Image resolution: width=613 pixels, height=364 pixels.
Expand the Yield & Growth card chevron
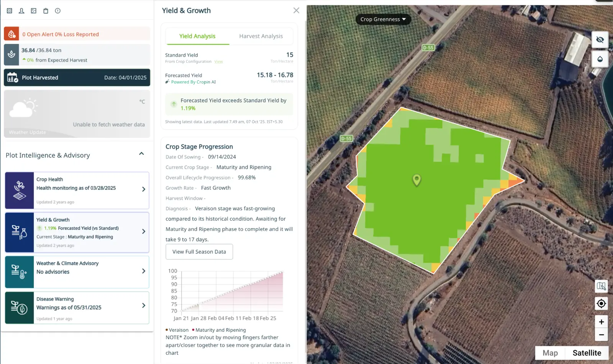coord(144,231)
